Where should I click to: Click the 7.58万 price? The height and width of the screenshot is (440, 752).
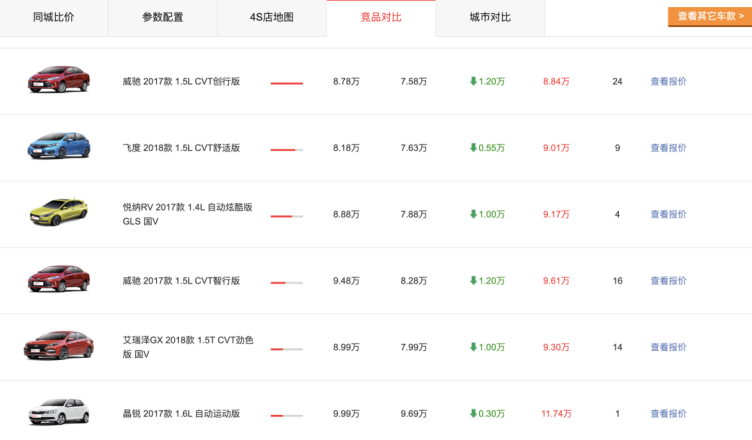pyautogui.click(x=414, y=82)
